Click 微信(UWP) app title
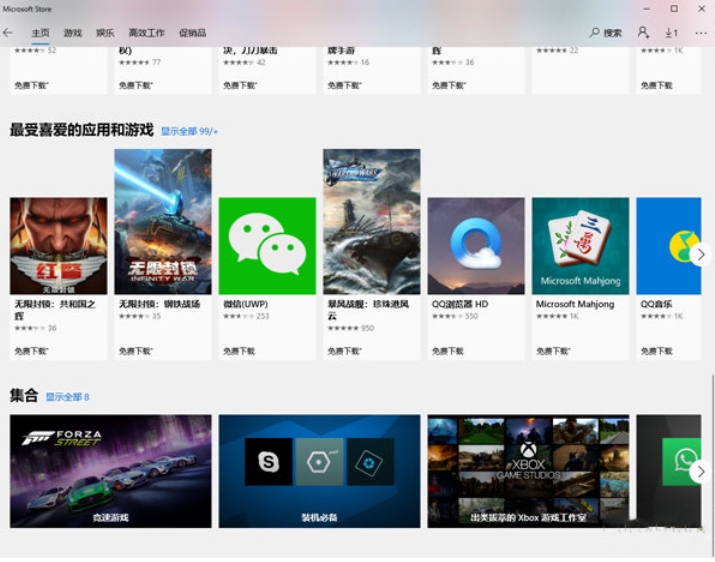The image size is (715, 562). coord(246,304)
